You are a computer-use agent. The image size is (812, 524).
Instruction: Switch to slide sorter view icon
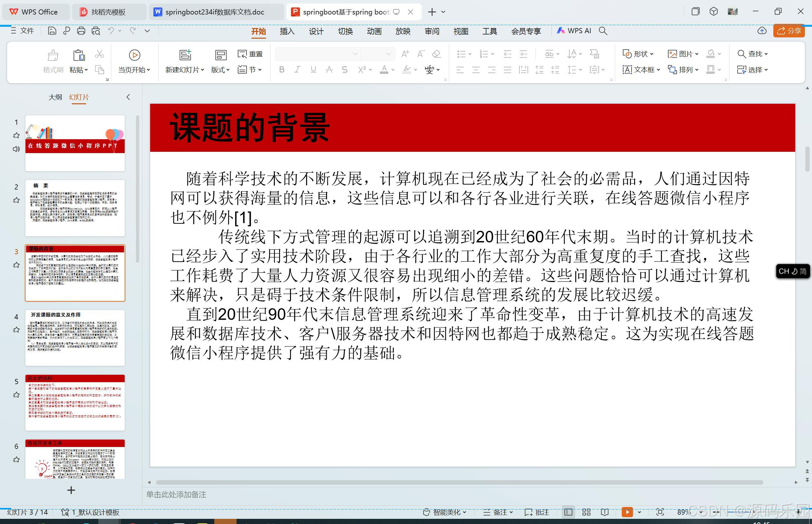pos(586,512)
